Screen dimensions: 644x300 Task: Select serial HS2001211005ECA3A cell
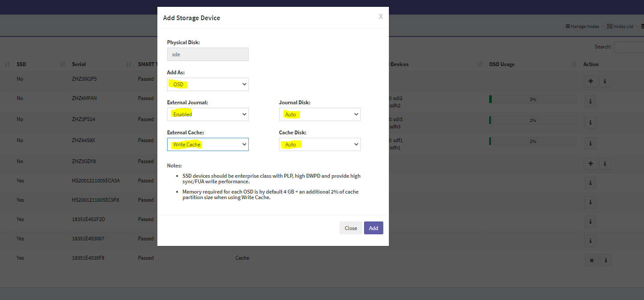click(x=96, y=181)
